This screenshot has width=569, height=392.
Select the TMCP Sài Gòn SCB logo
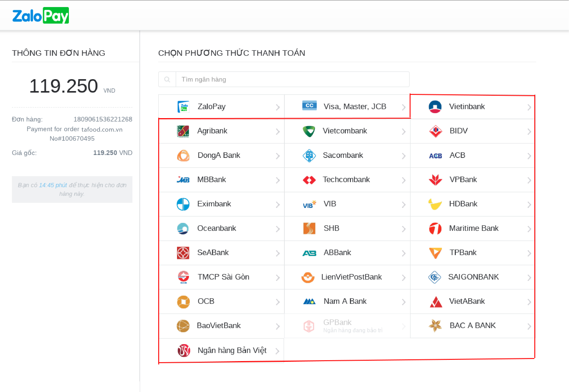point(183,277)
